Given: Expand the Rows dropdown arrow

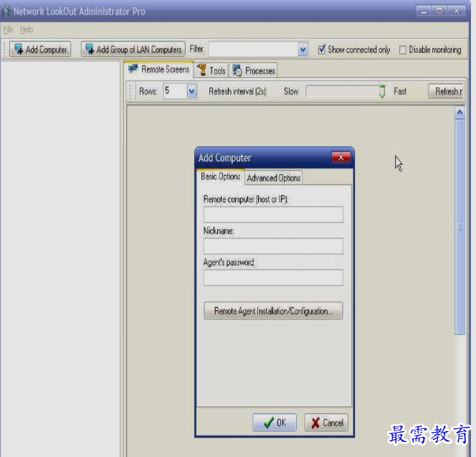Looking at the screenshot, I should point(192,91).
